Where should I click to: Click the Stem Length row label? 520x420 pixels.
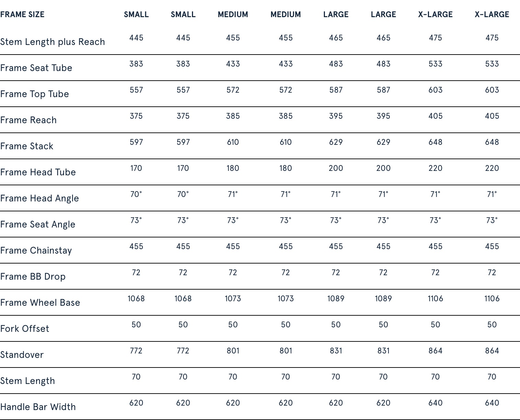[27, 381]
